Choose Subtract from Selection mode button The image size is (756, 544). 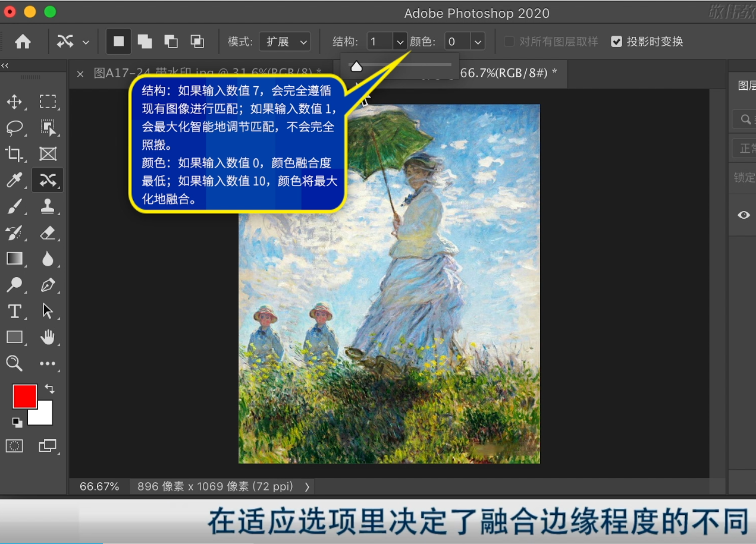171,42
